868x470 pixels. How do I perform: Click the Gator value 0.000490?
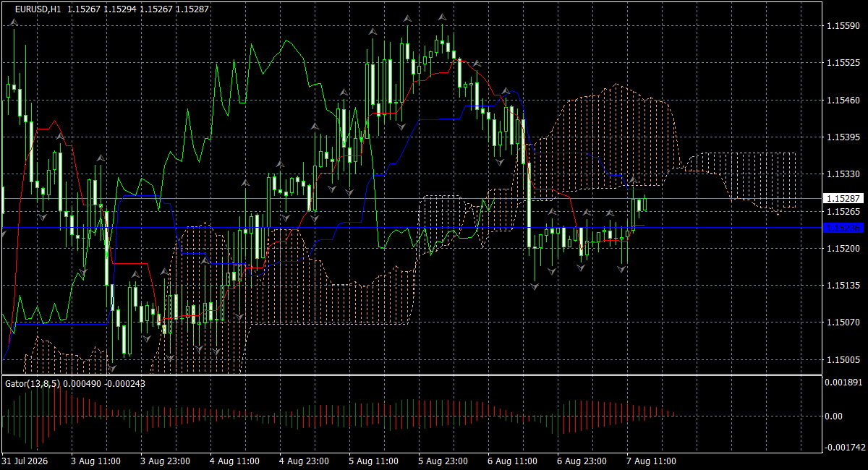83,383
